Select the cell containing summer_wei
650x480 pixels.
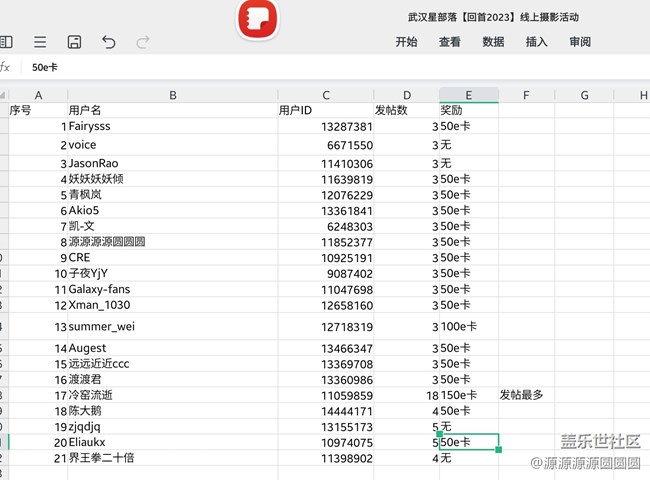[x=173, y=327]
